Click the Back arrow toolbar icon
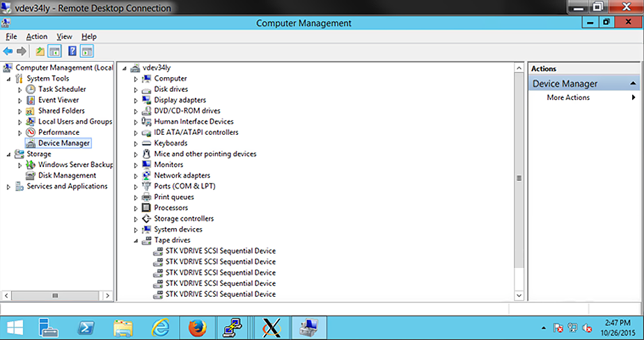644x340 pixels. (8, 51)
